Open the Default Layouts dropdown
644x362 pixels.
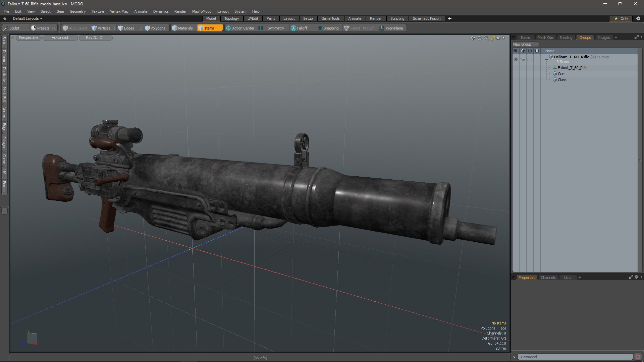coord(28,18)
